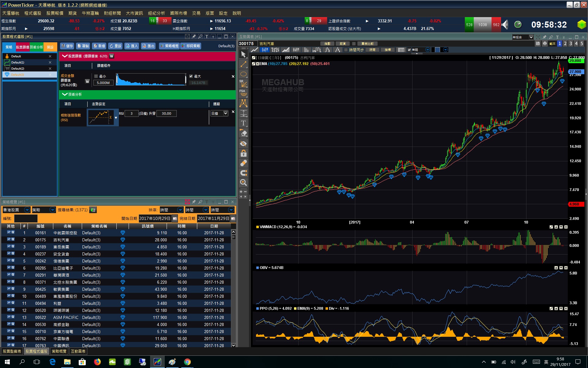
Task: Switch chart to area chart type icon
Action: (x=286, y=50)
